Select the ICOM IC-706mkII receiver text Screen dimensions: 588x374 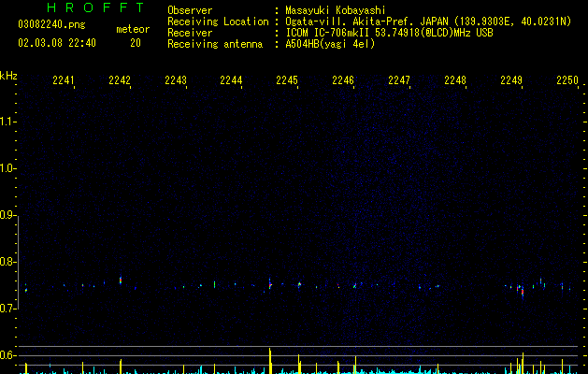pos(389,33)
